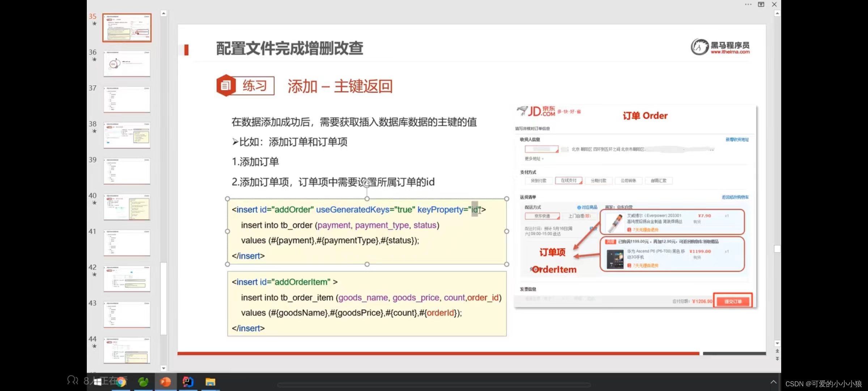Select slide 43 thumbnail
The height and width of the screenshot is (391, 868).
pos(127,314)
